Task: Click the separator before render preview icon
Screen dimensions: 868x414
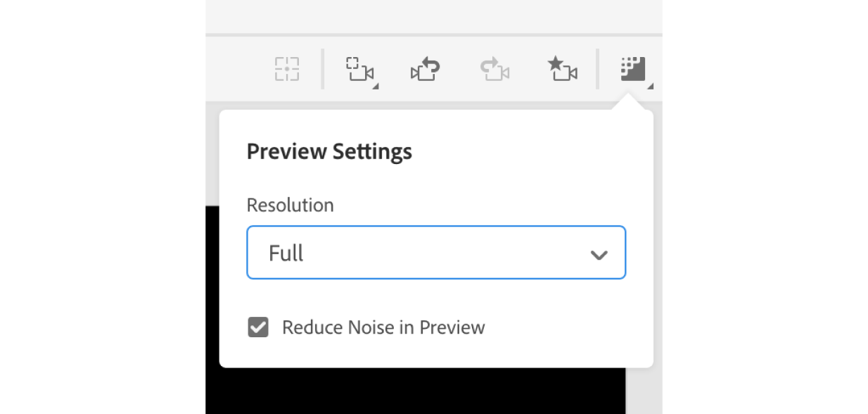Action: (597, 69)
